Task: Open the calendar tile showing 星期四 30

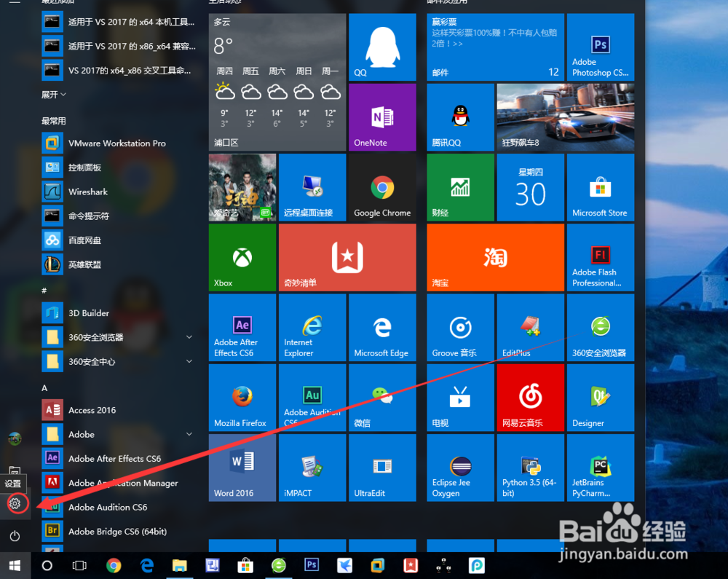Action: [x=530, y=187]
